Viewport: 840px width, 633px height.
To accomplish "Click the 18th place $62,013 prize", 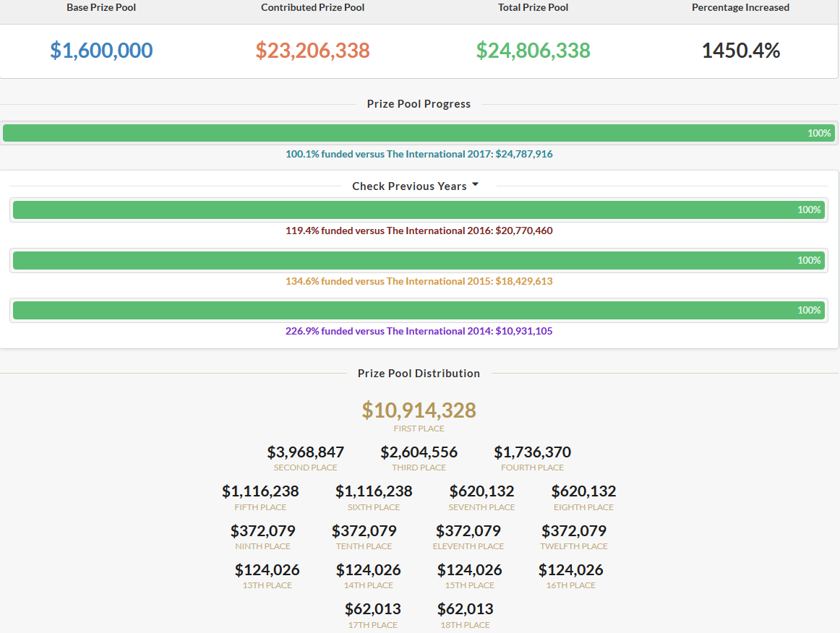I will [x=465, y=609].
